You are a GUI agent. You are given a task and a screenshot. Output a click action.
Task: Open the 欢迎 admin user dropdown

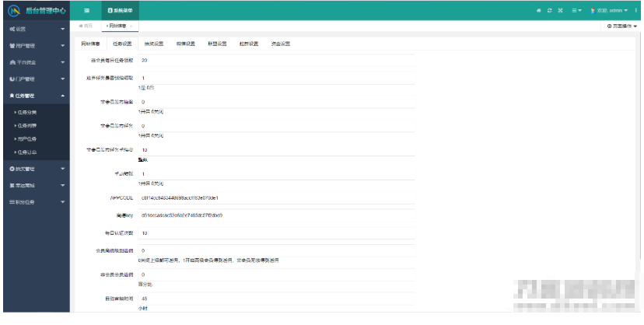pyautogui.click(x=609, y=11)
